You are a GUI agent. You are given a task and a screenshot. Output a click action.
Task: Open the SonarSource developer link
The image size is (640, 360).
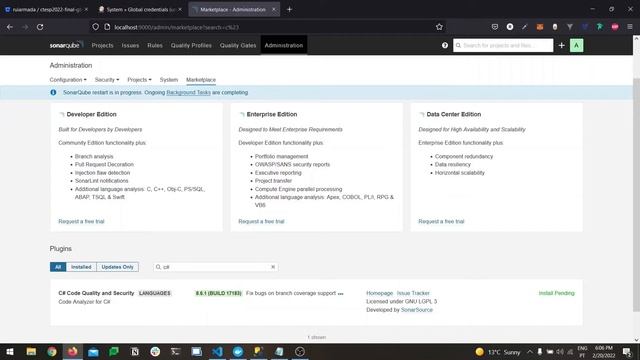coord(417,310)
